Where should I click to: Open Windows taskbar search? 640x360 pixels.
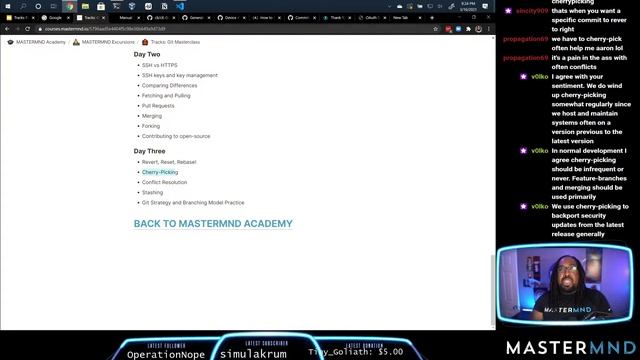click(23, 6)
